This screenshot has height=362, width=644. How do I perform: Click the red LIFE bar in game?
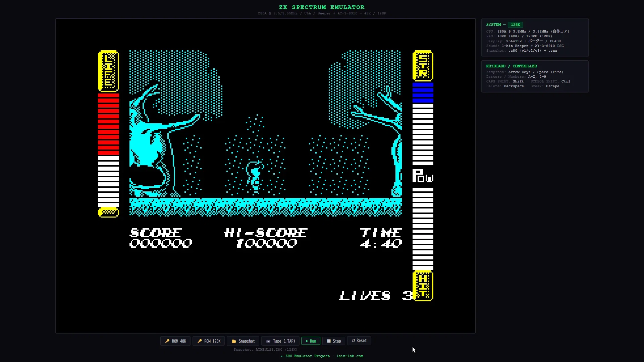pos(108,124)
